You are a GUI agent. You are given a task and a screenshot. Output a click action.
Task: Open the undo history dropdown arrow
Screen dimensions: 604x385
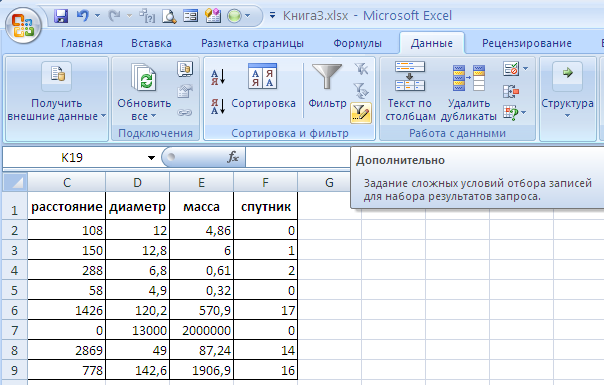coord(97,16)
